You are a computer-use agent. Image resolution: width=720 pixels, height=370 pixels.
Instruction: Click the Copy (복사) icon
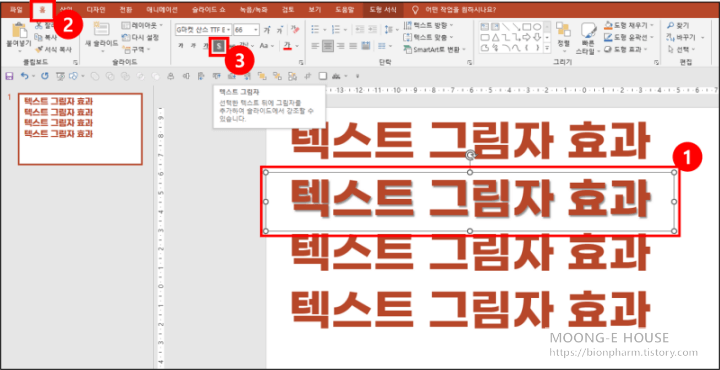click(x=39, y=37)
